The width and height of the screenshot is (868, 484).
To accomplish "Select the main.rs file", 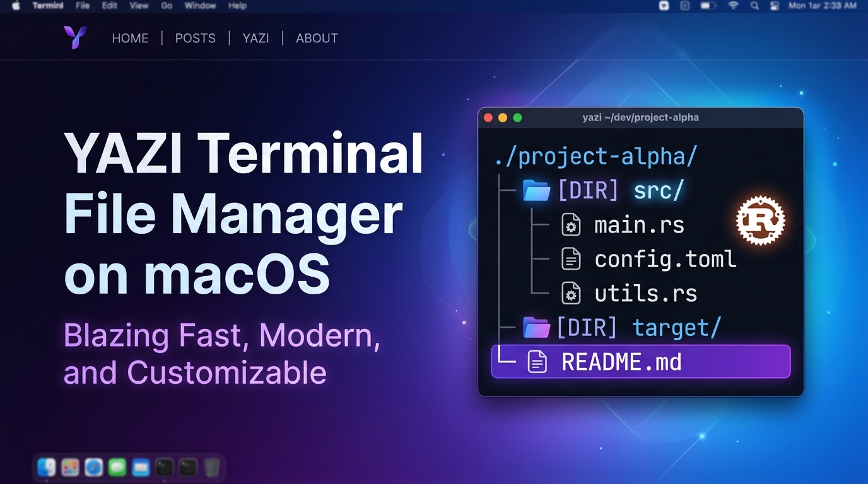I will [639, 226].
